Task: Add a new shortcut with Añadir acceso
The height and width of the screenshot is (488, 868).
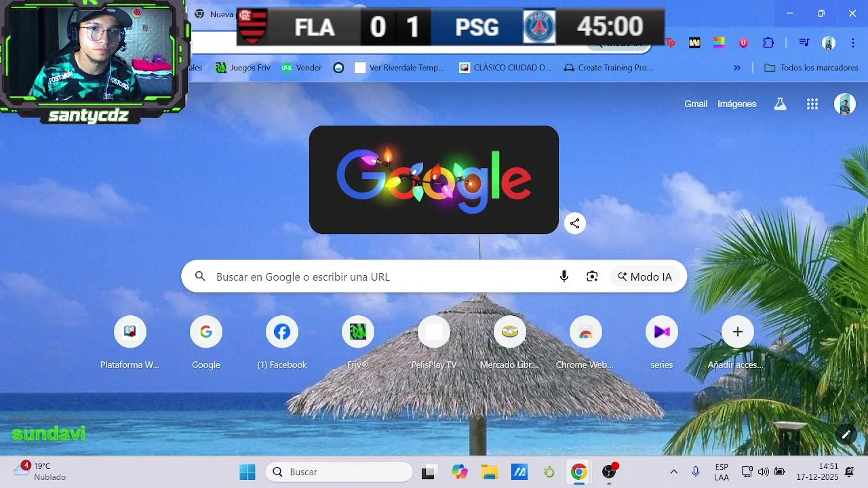Action: (x=737, y=343)
